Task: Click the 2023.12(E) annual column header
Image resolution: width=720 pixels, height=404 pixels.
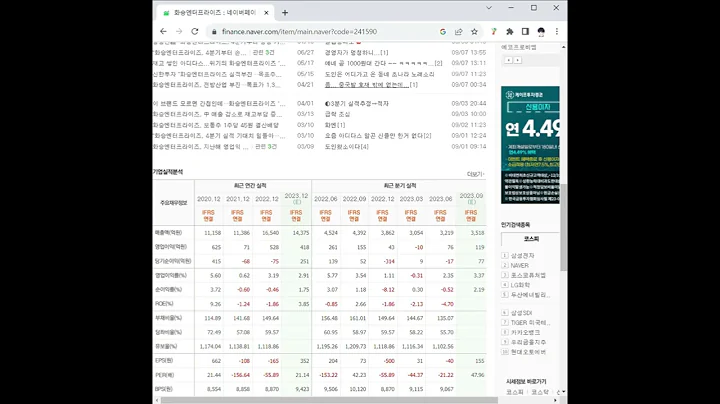Action: [x=297, y=198]
